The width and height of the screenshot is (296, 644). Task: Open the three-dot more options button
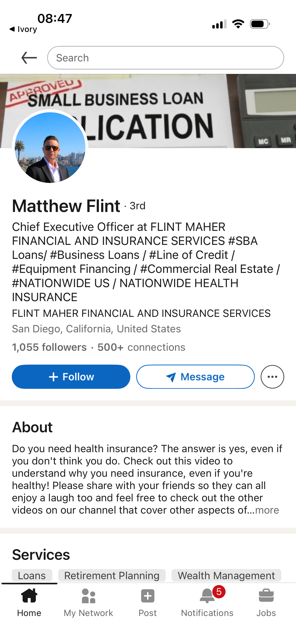coord(272,377)
